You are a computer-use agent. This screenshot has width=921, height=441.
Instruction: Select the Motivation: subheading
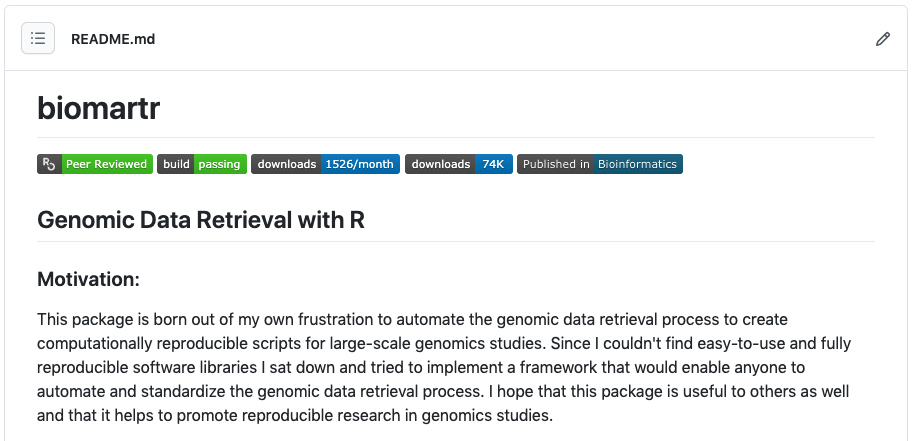coord(88,279)
